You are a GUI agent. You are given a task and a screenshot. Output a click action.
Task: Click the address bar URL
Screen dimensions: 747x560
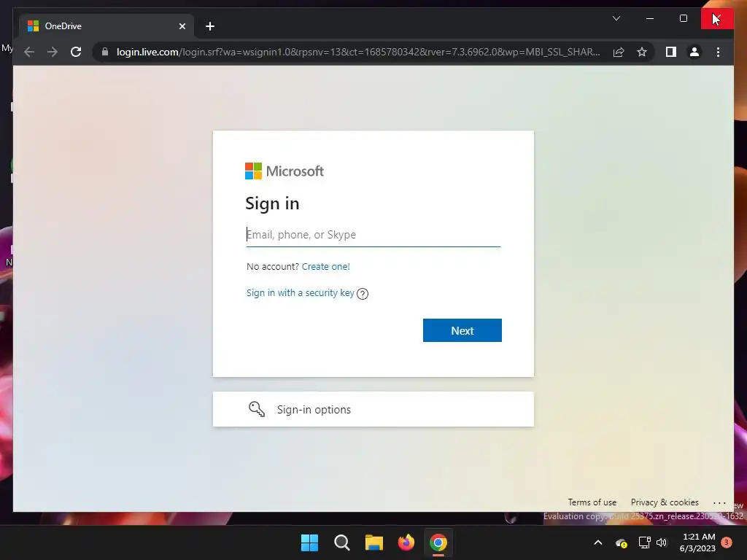click(358, 52)
